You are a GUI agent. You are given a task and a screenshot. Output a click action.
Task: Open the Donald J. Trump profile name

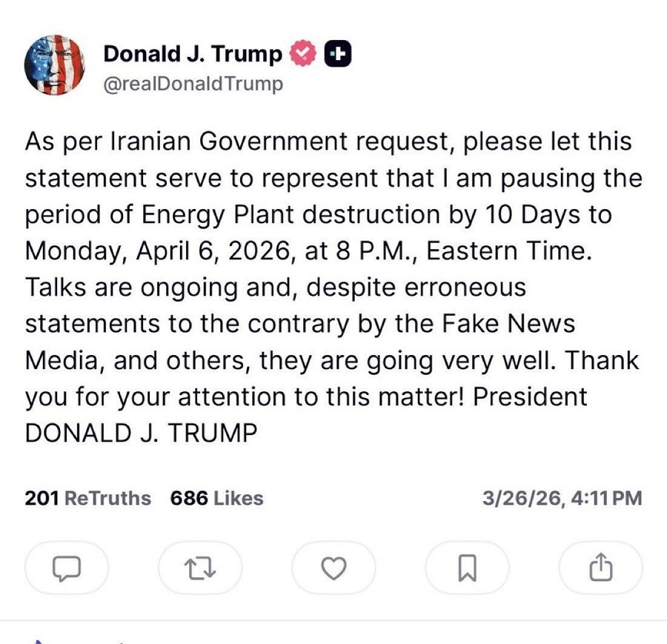click(x=193, y=54)
